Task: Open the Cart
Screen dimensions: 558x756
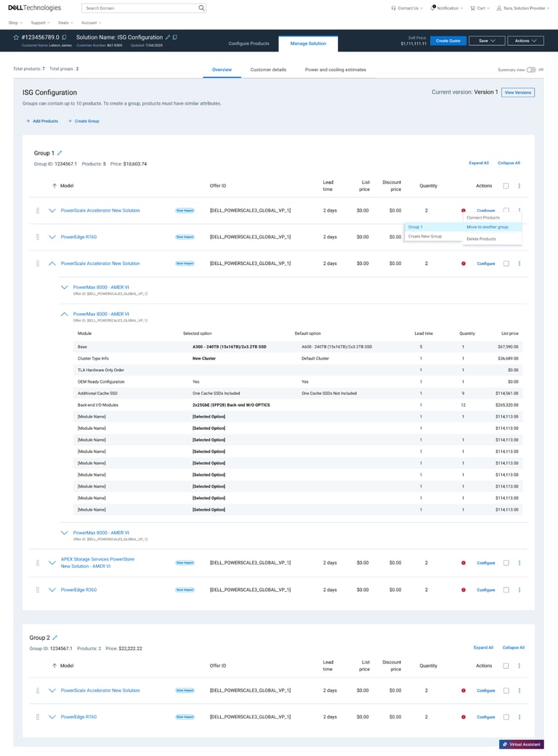Action: 480,8
